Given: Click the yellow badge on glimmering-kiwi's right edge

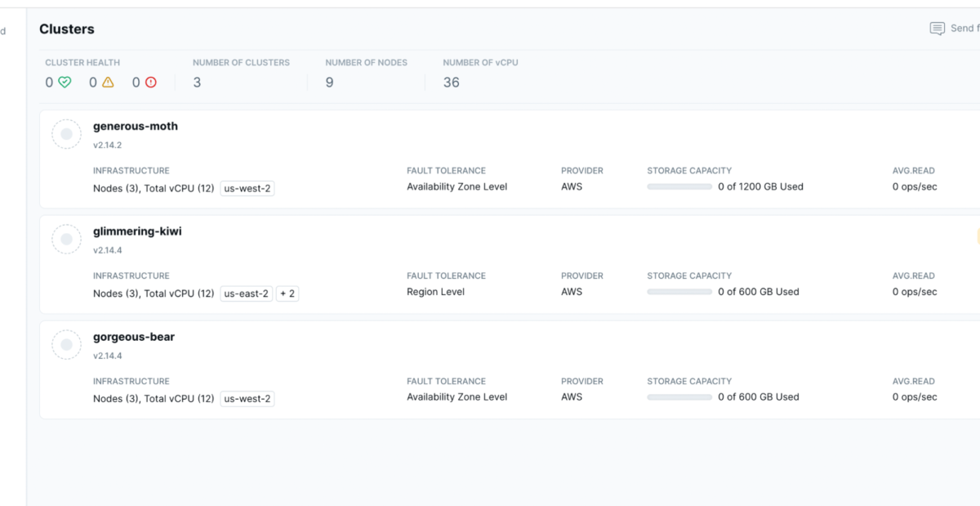Looking at the screenshot, I should (977, 236).
